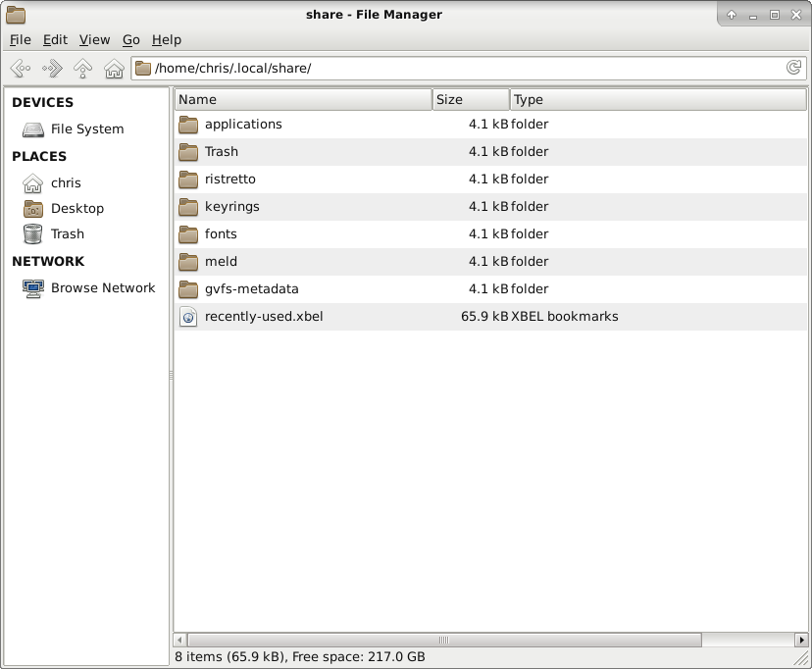Click the '65.9 kB' size value
812x669 pixels.
(484, 317)
